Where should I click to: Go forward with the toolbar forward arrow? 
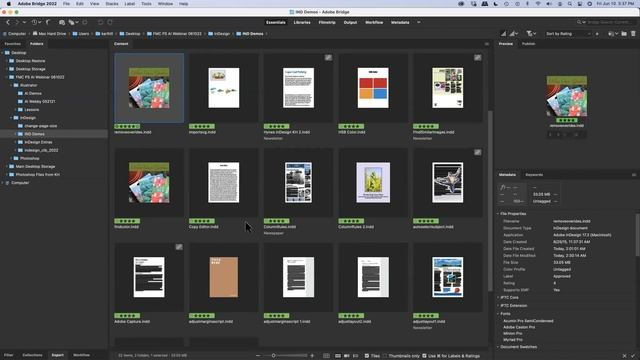pyautogui.click(x=17, y=22)
